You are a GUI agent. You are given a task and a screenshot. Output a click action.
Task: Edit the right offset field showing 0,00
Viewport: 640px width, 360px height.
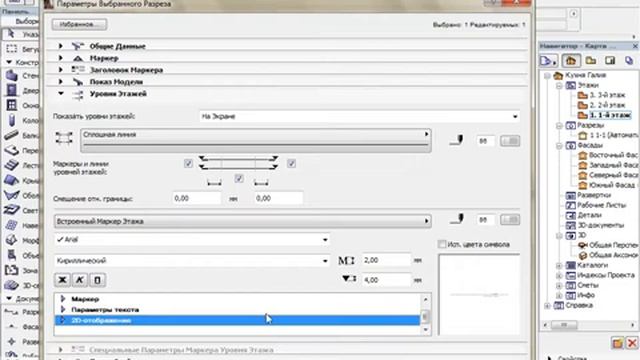[278, 198]
